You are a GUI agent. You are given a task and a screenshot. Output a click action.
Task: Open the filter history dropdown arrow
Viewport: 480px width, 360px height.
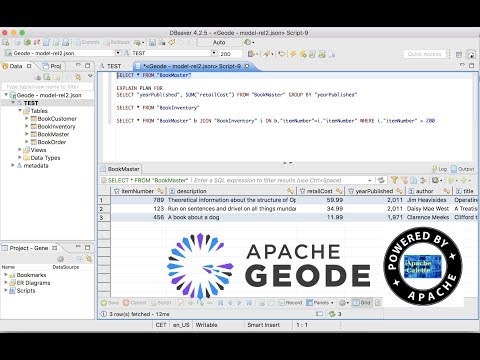[x=370, y=180]
